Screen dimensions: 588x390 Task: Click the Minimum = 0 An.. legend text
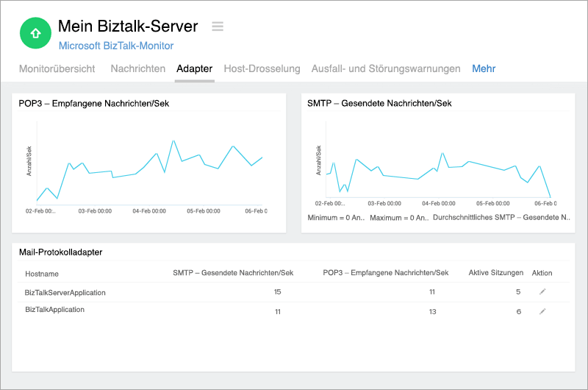336,218
